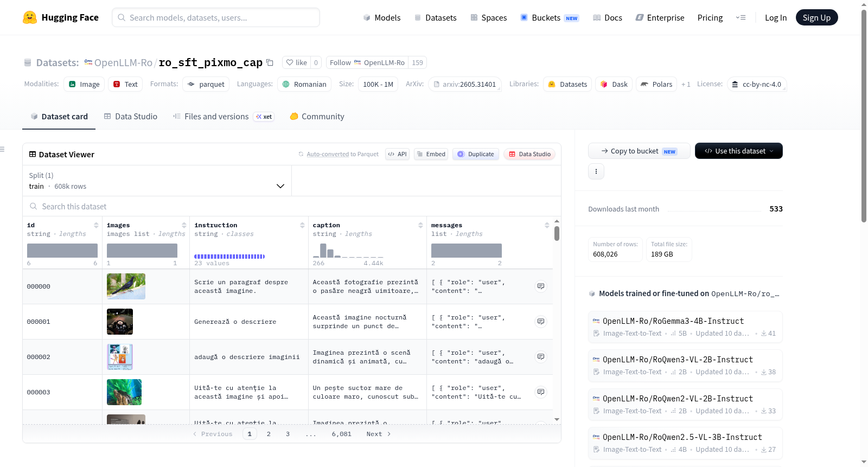The height and width of the screenshot is (467, 868).
Task: Click the three-dot options button
Action: pyautogui.click(x=596, y=171)
